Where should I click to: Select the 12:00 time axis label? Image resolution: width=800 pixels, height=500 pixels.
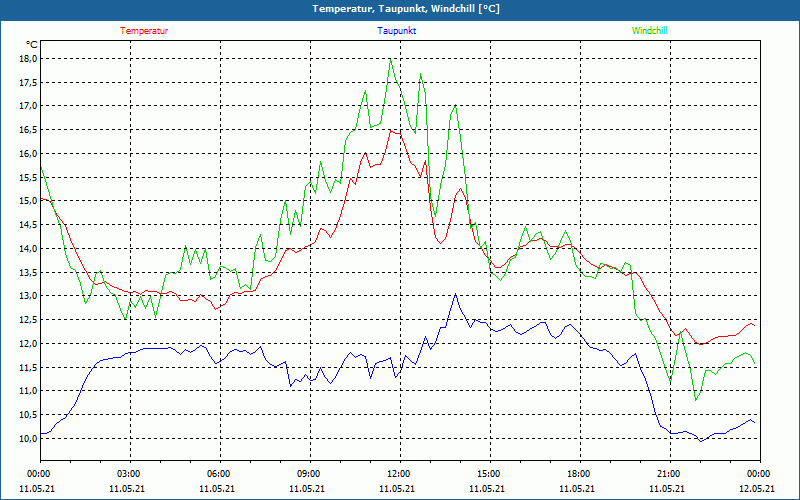click(x=399, y=474)
